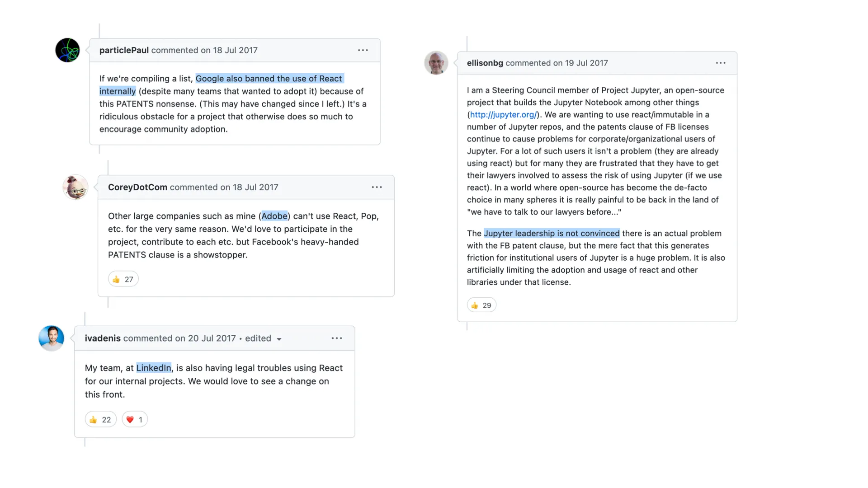Viewport: 868px width, 488px height.
Task: Toggle thumbs-up reaction with 29 votes
Action: point(481,305)
